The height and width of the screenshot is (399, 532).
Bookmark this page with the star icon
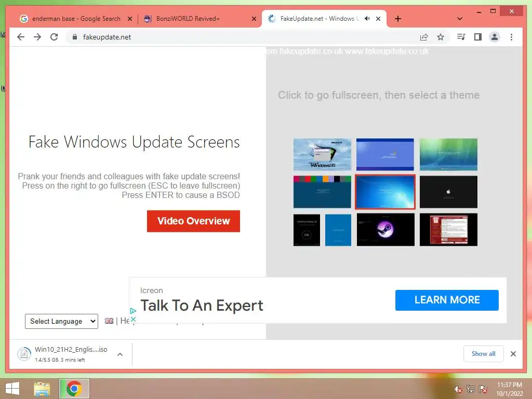pyautogui.click(x=441, y=37)
